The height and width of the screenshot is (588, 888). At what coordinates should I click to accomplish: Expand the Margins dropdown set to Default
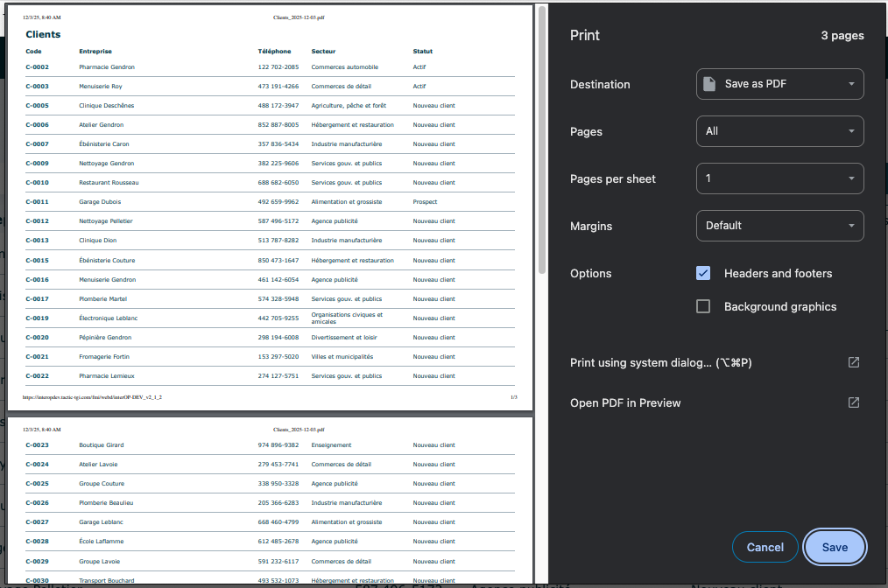(x=779, y=226)
